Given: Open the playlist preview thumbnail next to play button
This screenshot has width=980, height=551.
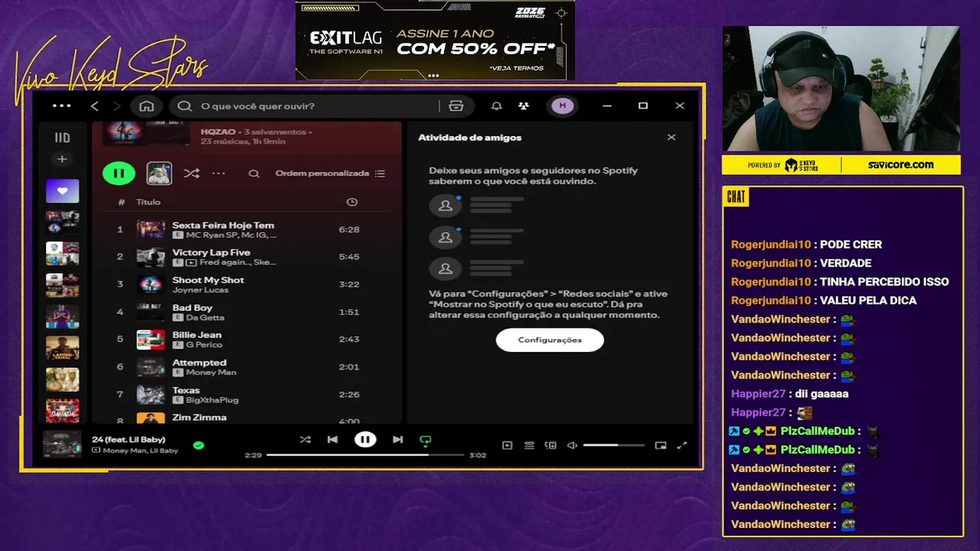Looking at the screenshot, I should [x=159, y=174].
